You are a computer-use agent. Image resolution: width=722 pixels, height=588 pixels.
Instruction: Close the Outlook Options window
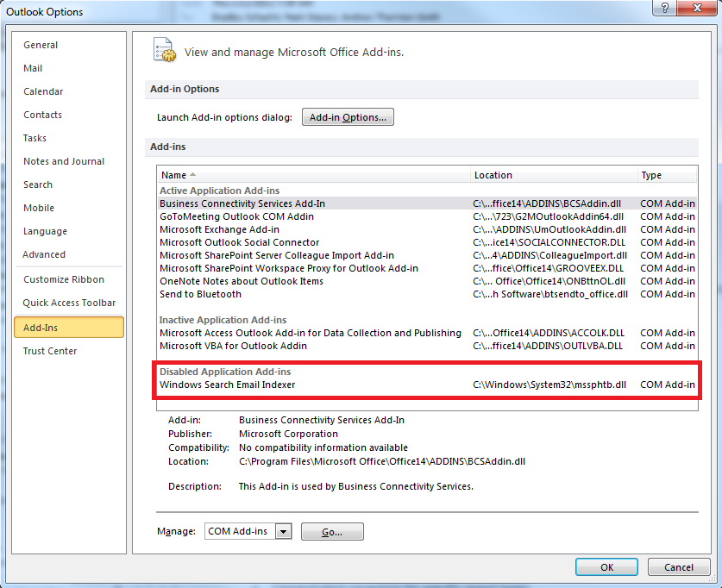(x=697, y=8)
